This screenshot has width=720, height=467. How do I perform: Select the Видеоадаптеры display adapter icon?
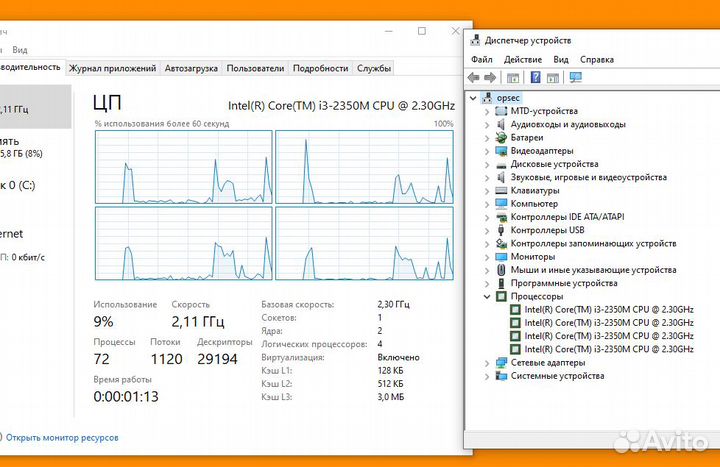coord(501,151)
